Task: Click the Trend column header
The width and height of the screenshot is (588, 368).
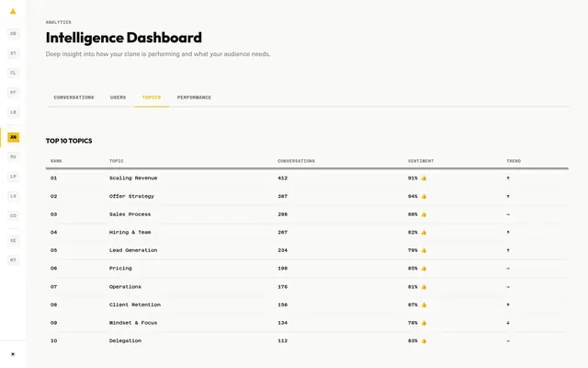Action: pyautogui.click(x=514, y=161)
